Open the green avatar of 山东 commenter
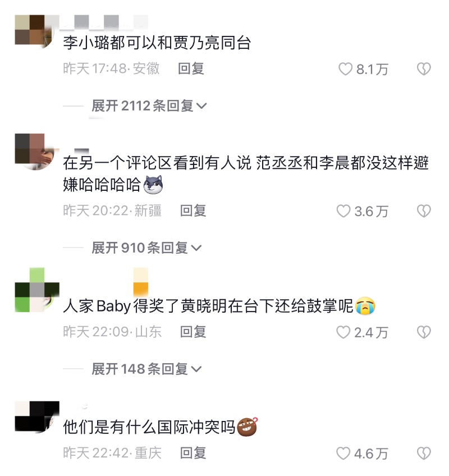The image size is (449, 476). pos(37,290)
